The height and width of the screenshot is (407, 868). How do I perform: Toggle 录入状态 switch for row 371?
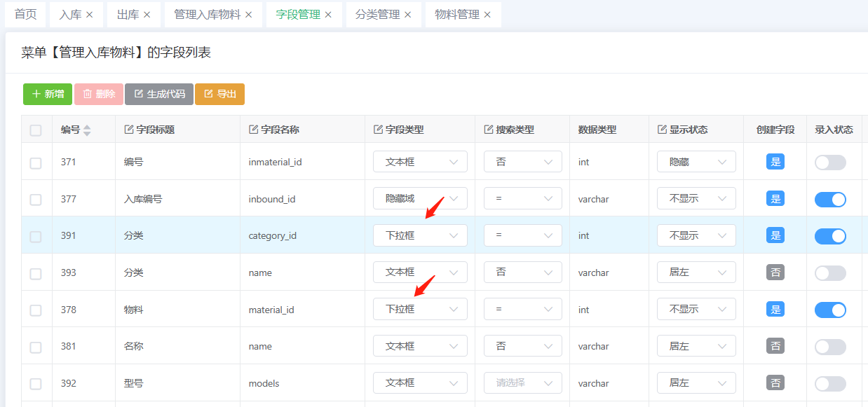(830, 163)
